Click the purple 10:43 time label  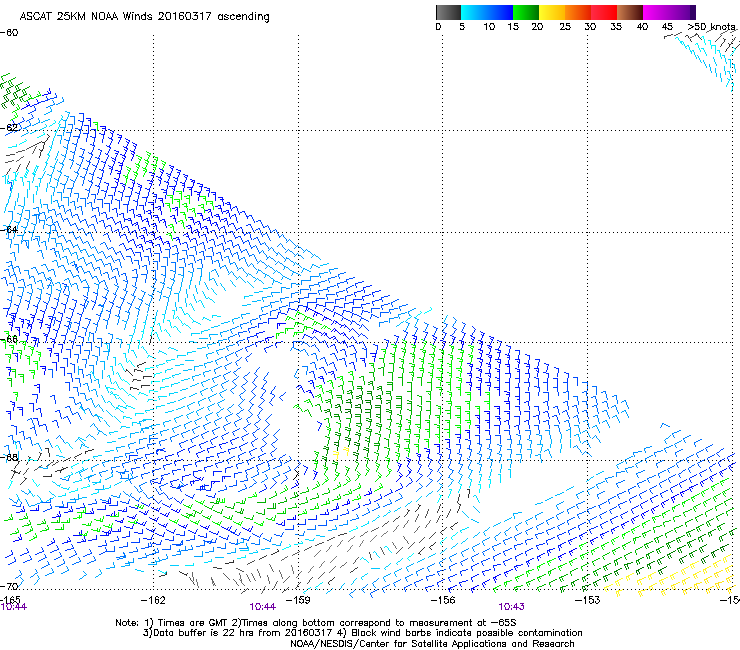pyautogui.click(x=511, y=607)
